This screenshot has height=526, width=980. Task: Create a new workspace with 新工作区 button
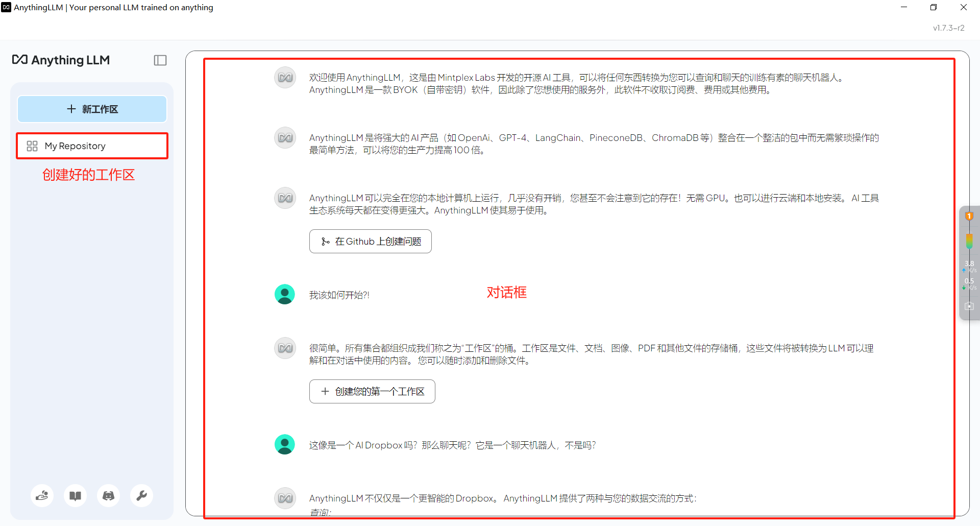pyautogui.click(x=92, y=109)
